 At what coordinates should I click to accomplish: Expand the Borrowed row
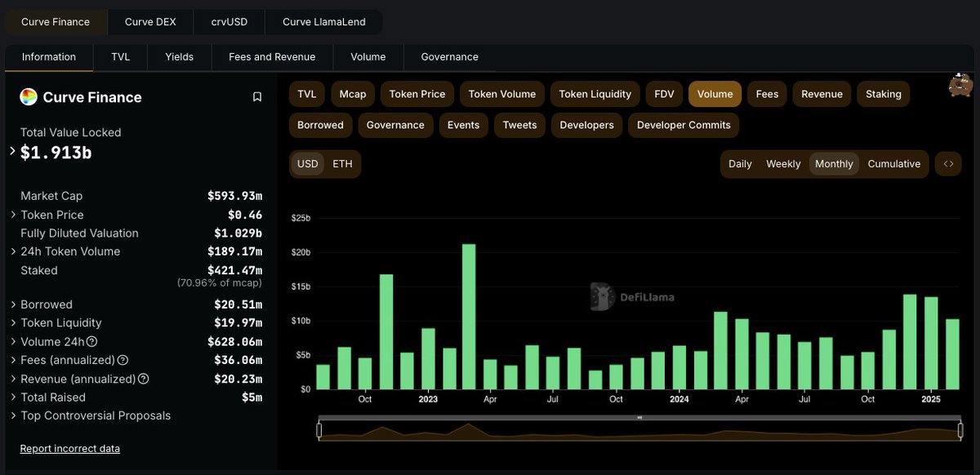[x=13, y=304]
